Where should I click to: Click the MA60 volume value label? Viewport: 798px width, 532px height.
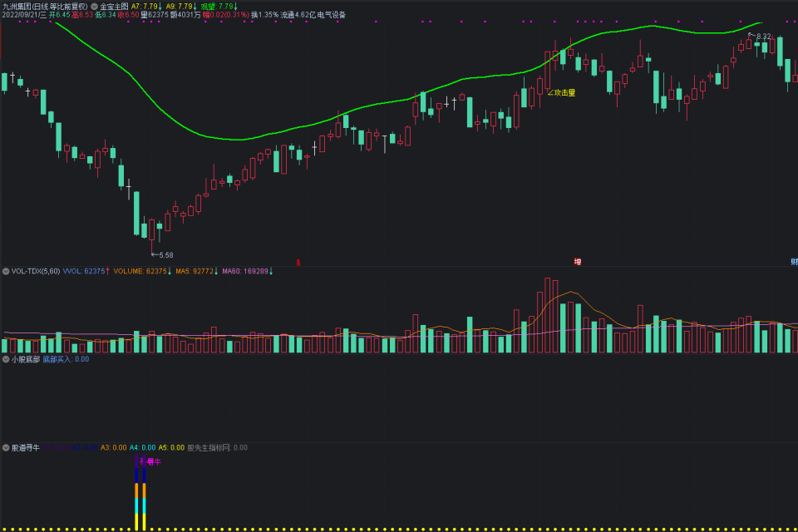248,271
